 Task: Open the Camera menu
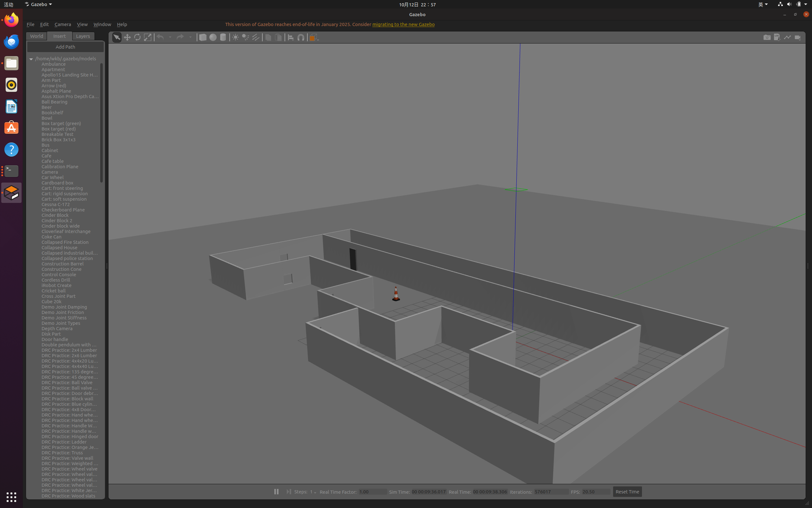click(x=63, y=24)
